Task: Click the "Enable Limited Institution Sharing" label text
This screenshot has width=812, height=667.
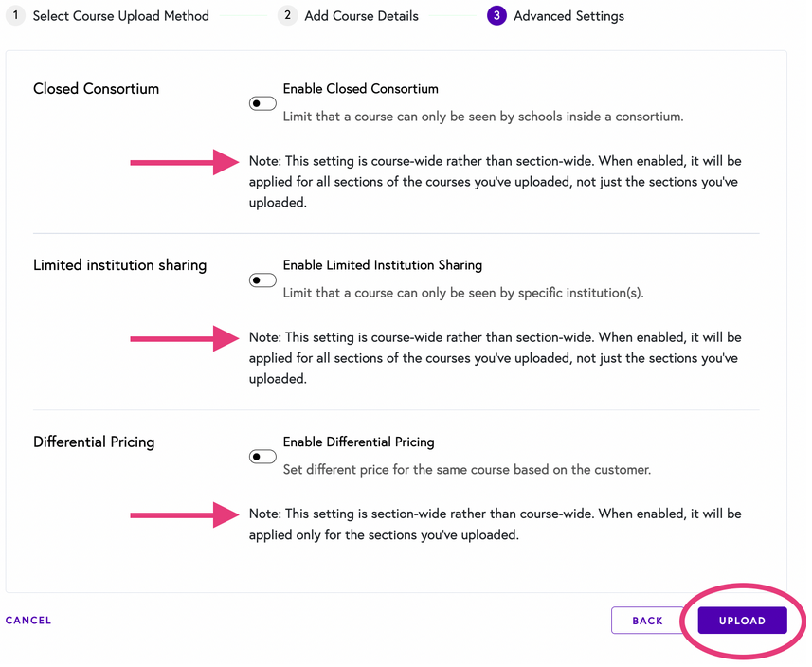Action: click(382, 265)
